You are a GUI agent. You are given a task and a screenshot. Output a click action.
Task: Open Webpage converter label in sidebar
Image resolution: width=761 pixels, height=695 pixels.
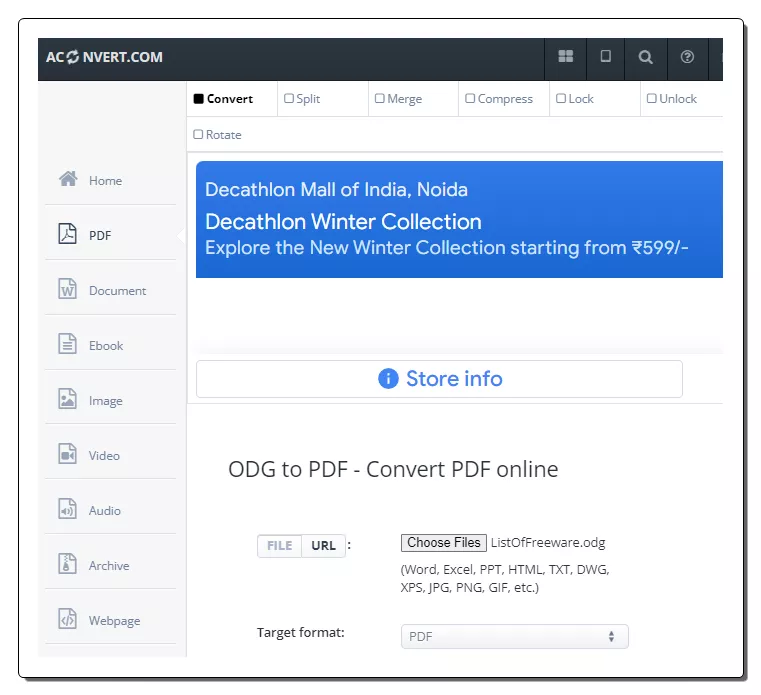tap(114, 621)
